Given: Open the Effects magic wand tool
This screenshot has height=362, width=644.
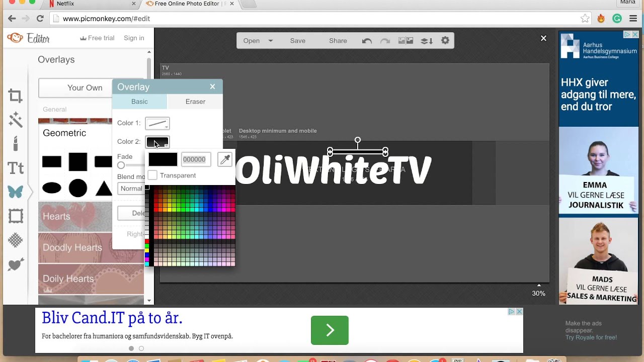Looking at the screenshot, I should [x=16, y=119].
